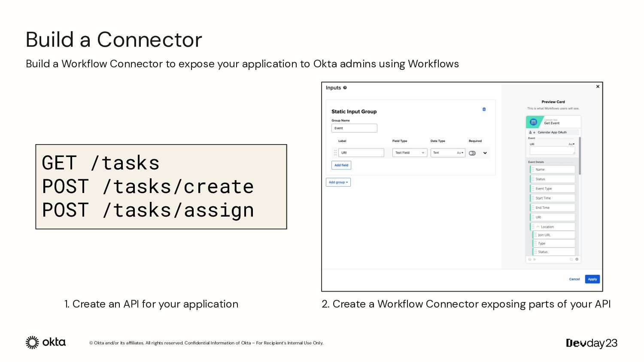
Task: Click the URI text area on the preview card
Action: 553,151
